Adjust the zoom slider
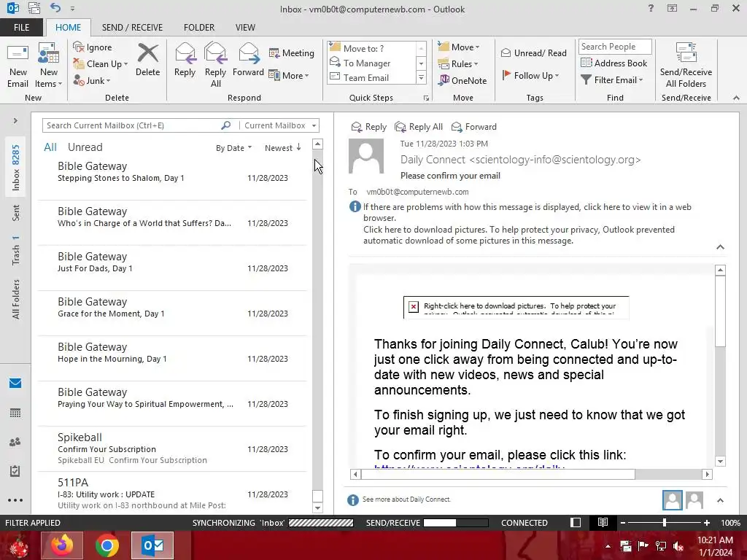Image resolution: width=747 pixels, height=560 pixels. point(664,522)
